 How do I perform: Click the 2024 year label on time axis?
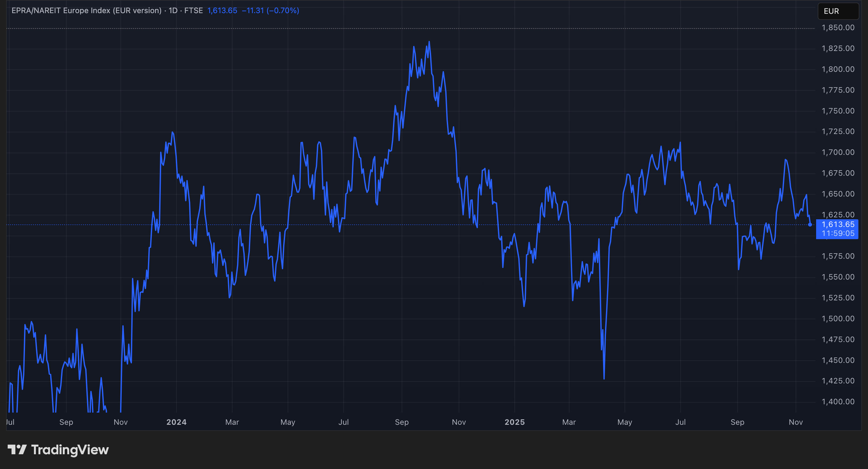176,422
